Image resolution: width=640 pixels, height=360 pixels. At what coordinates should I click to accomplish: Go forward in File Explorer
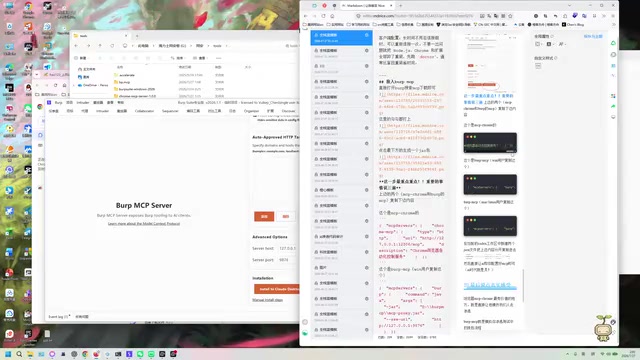tap(88, 46)
